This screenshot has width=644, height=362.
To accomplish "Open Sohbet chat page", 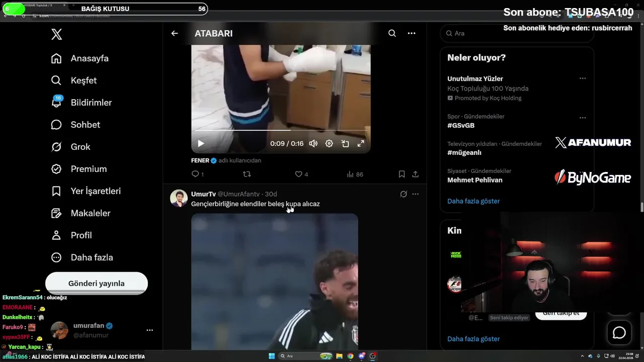I will click(x=75, y=125).
